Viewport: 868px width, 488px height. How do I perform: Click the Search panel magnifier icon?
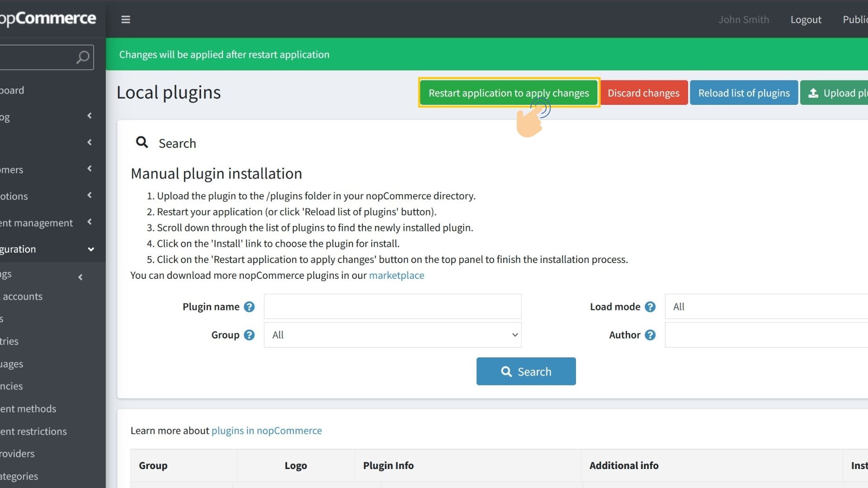142,142
